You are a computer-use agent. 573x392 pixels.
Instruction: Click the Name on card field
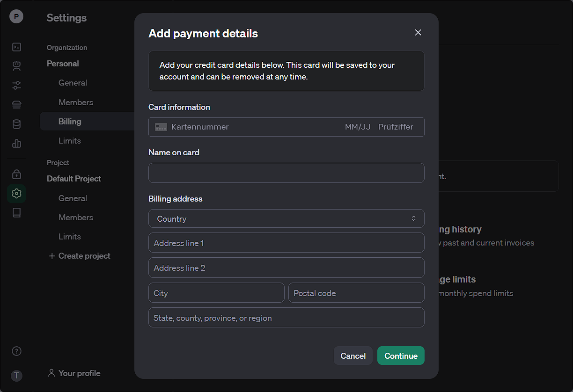pyautogui.click(x=286, y=173)
